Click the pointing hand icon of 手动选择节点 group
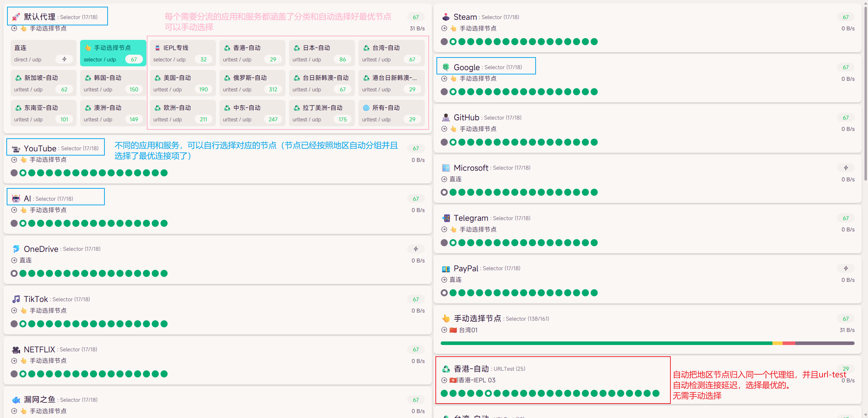 coord(446,319)
